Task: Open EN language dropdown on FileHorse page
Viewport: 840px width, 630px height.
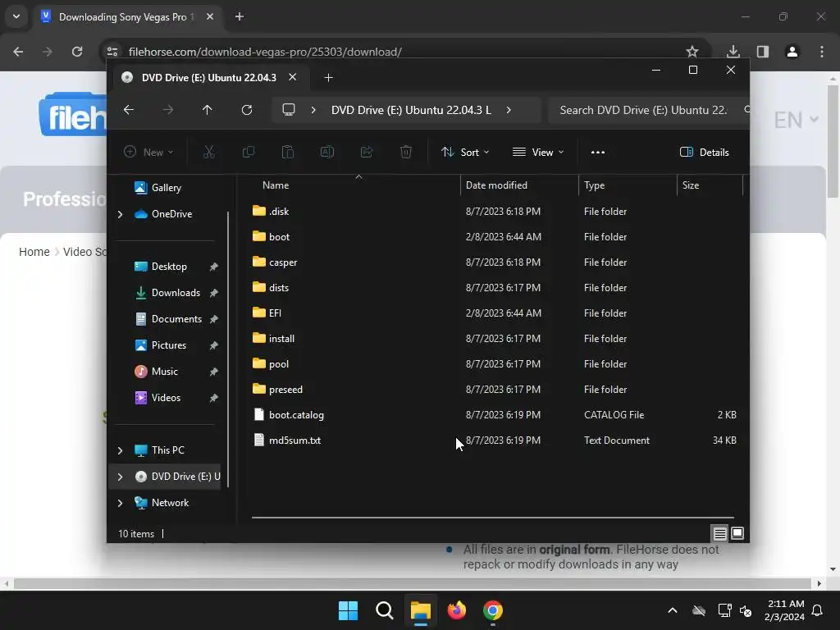Action: coord(796,120)
